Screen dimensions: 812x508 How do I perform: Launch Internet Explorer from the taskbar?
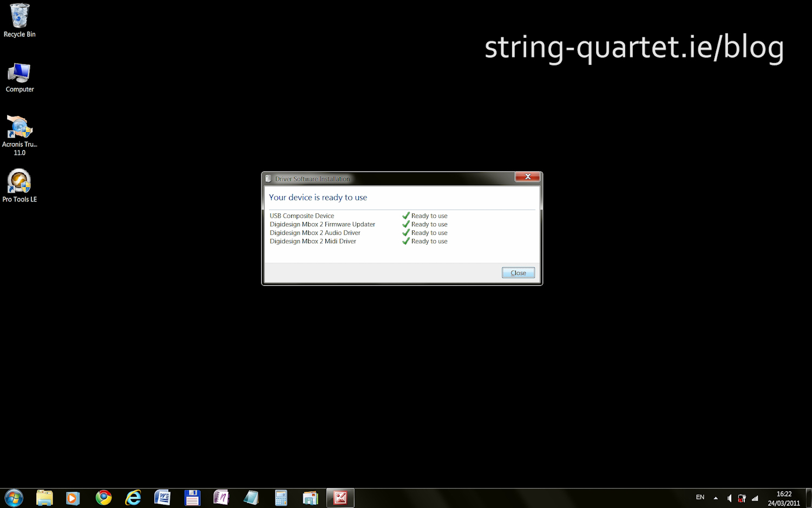[133, 498]
